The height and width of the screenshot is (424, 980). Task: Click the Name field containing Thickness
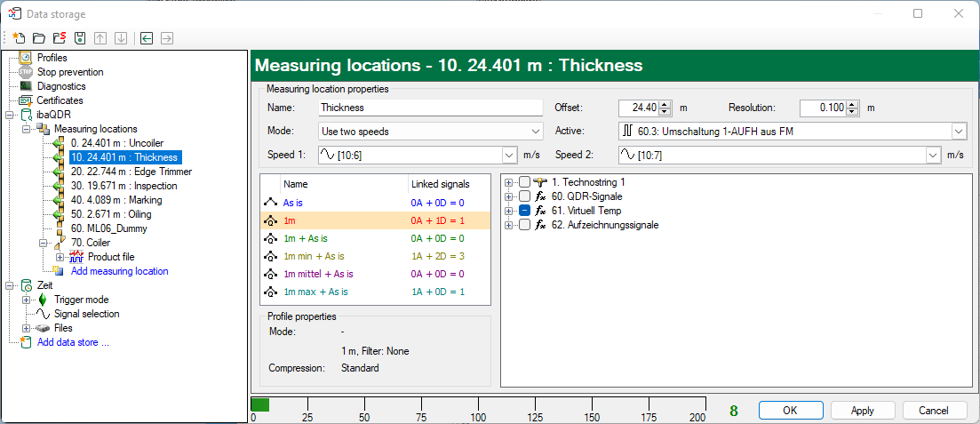(430, 108)
